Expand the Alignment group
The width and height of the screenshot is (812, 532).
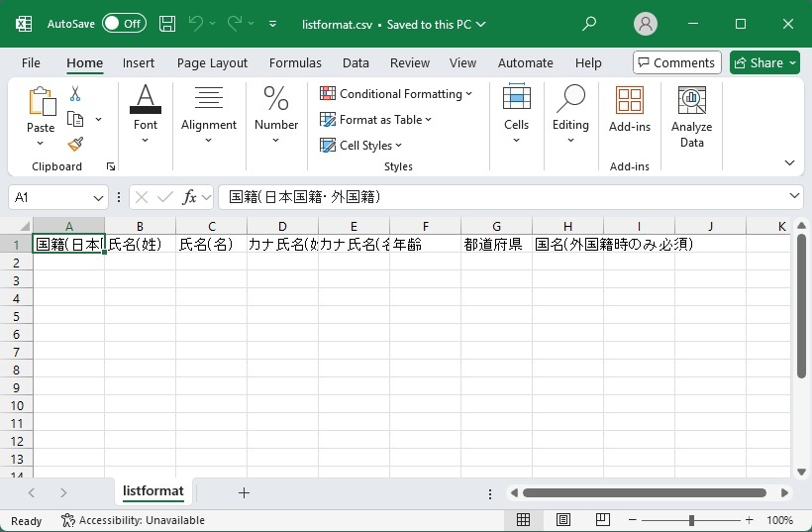(x=209, y=114)
